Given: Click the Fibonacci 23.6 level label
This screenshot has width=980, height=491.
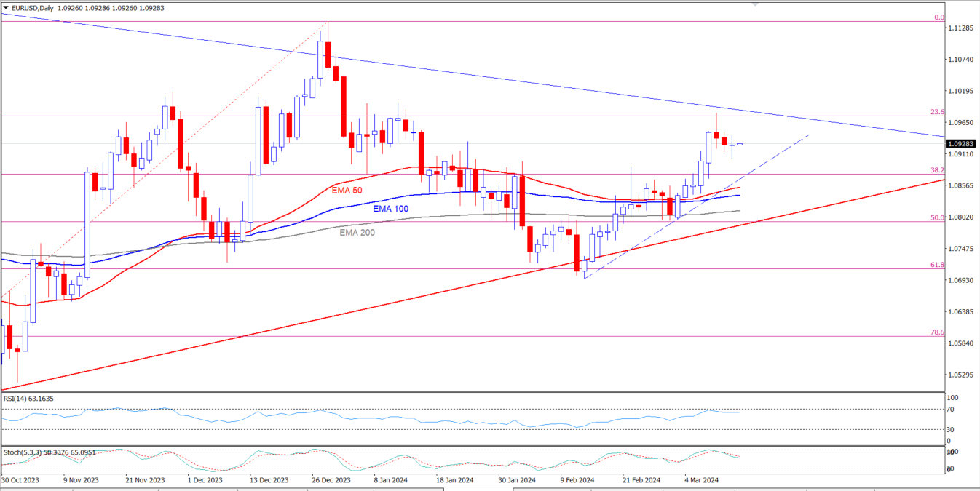Looking at the screenshot, I should click(x=938, y=112).
